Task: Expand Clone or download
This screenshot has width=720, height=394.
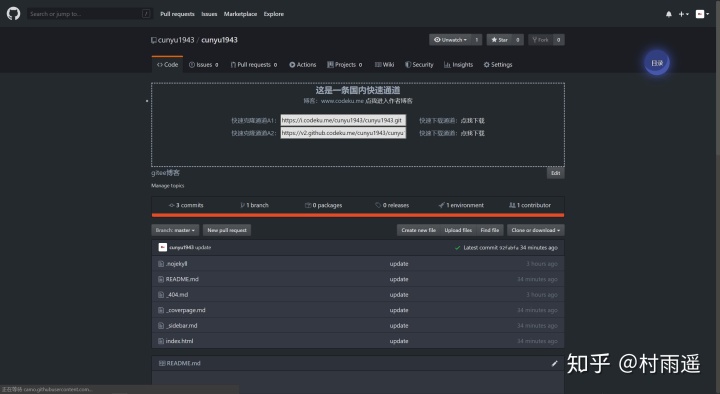Action: (x=535, y=230)
